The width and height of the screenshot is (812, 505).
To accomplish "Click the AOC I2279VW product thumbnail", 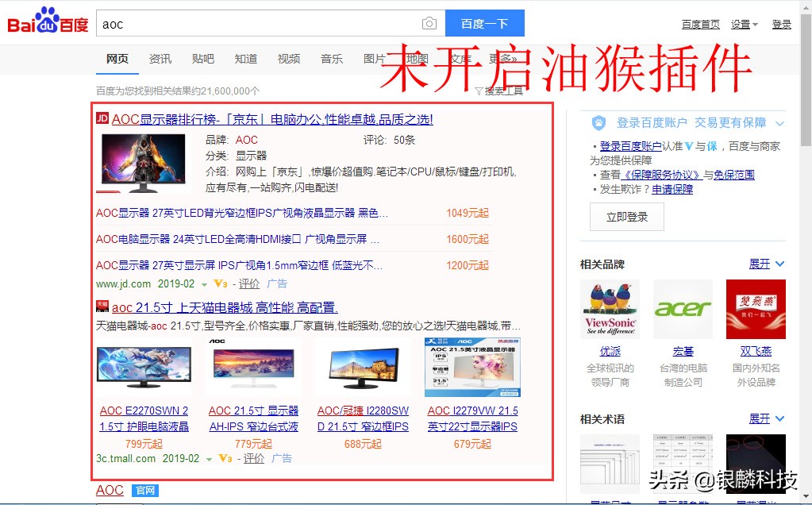I will 472,367.
